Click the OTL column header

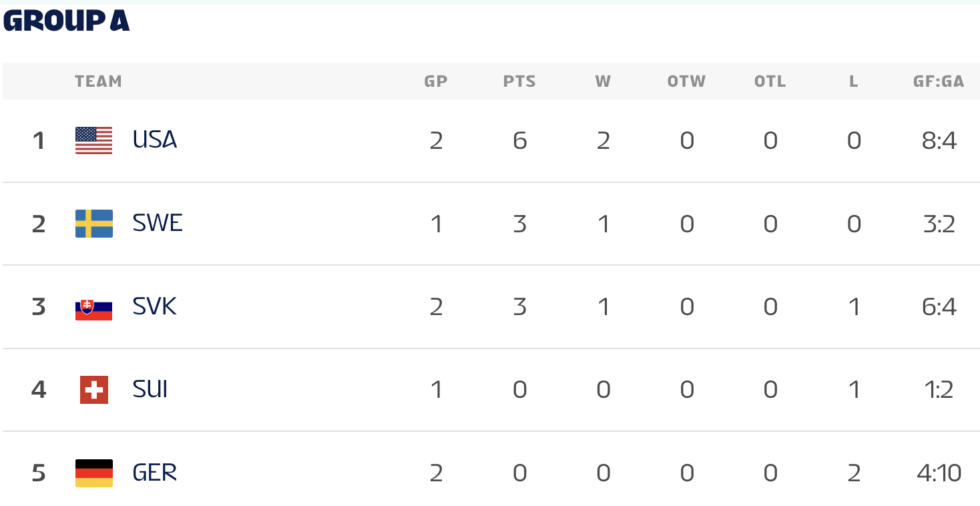pos(770,81)
